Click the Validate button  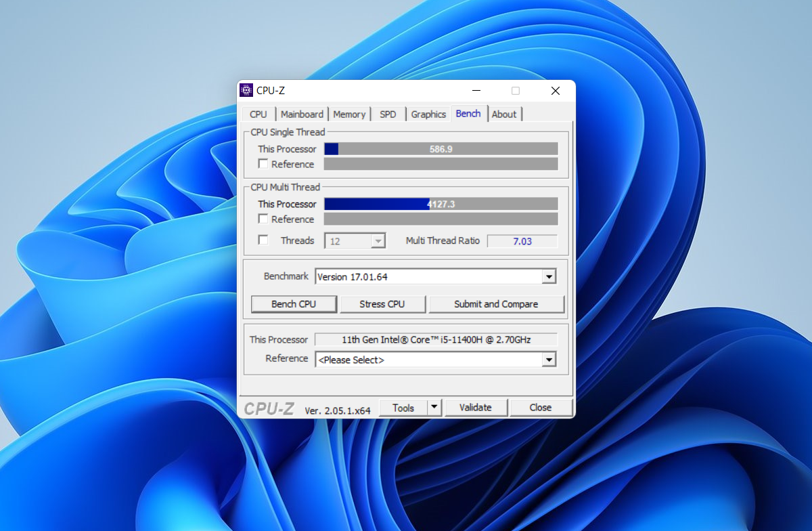pos(476,407)
